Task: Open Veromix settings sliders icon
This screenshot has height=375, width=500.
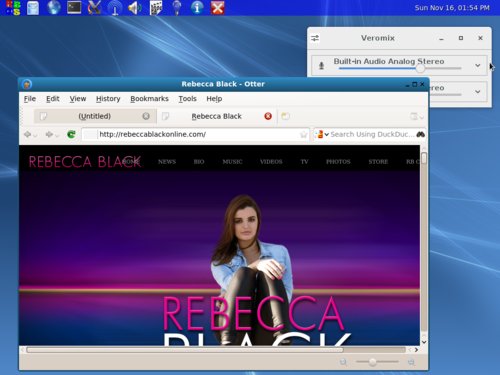Action: point(315,38)
